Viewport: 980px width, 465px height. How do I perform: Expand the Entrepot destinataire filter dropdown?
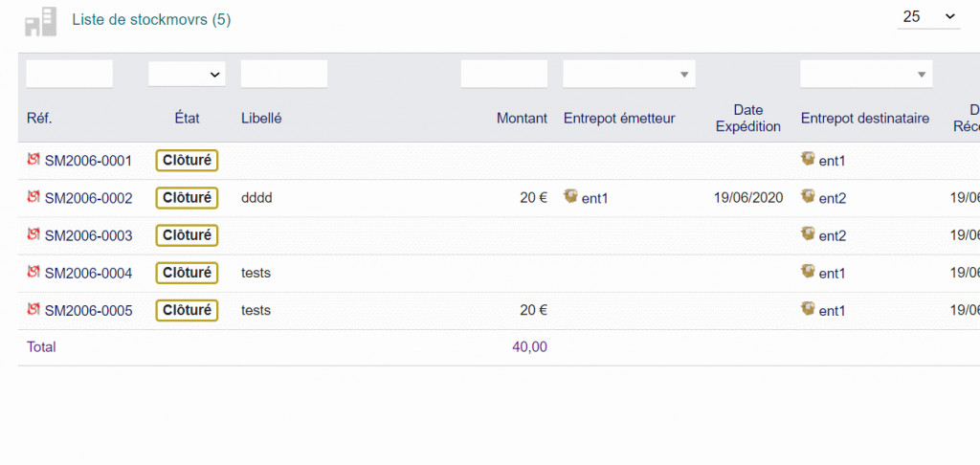(x=866, y=74)
